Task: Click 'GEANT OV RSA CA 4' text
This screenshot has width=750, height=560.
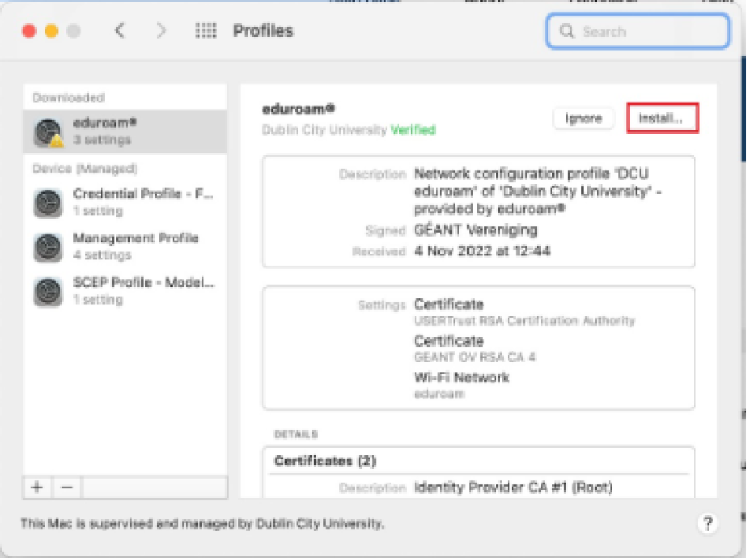Action: 474,357
